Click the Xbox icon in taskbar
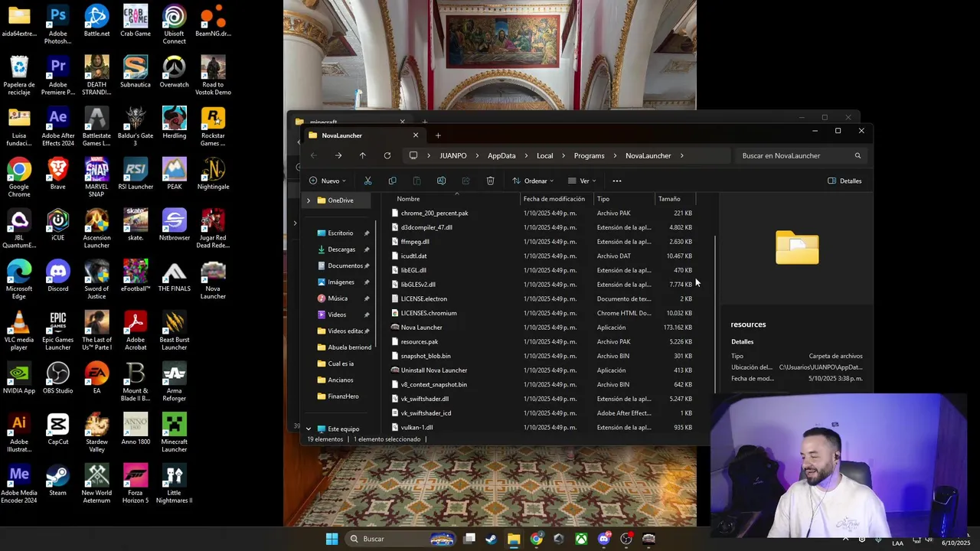Screen dimensions: 980x551 [x=582, y=539]
